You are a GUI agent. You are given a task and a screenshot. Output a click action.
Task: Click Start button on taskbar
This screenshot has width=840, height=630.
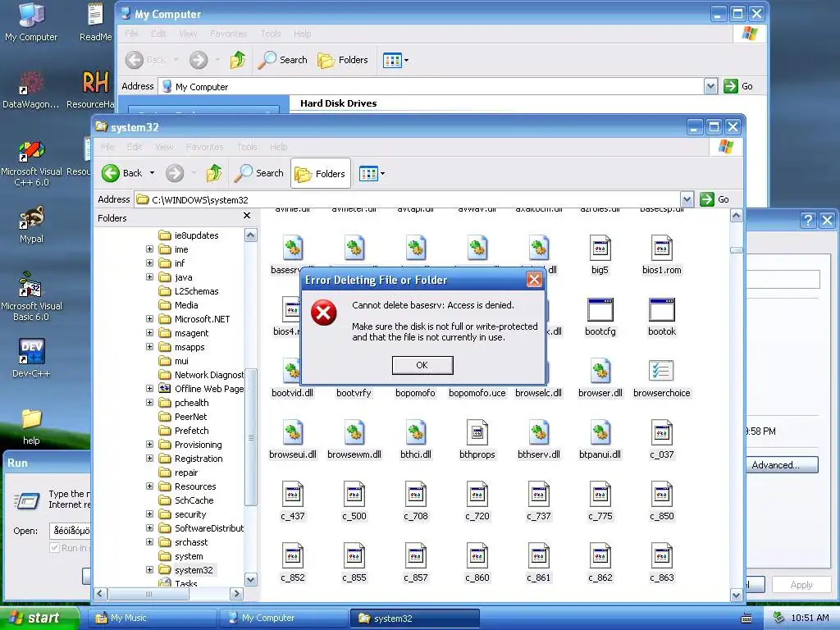tap(39, 618)
